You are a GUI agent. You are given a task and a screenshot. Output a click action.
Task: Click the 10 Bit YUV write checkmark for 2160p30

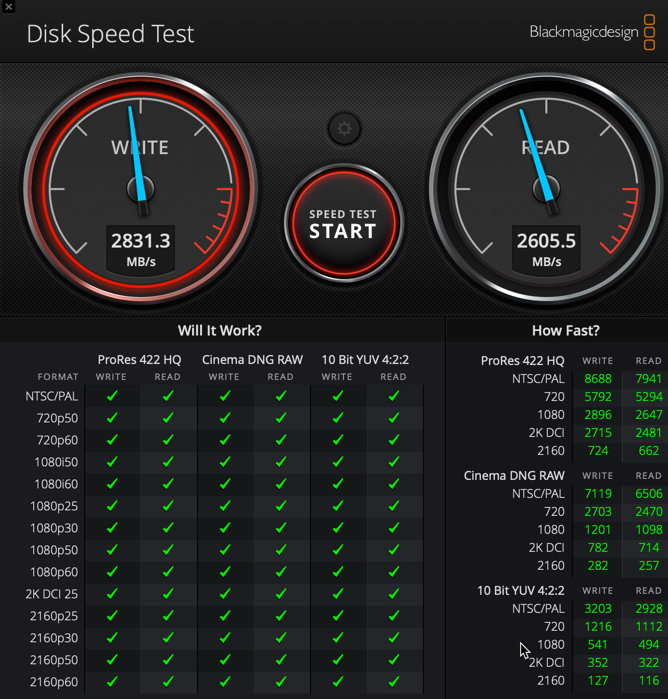(338, 637)
